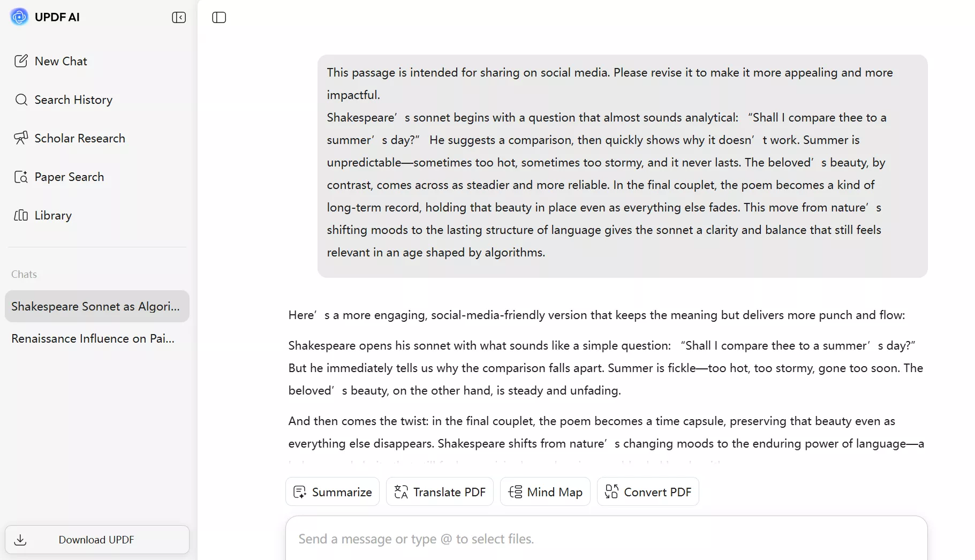Go to Library section
The width and height of the screenshot is (975, 560).
pyautogui.click(x=53, y=215)
